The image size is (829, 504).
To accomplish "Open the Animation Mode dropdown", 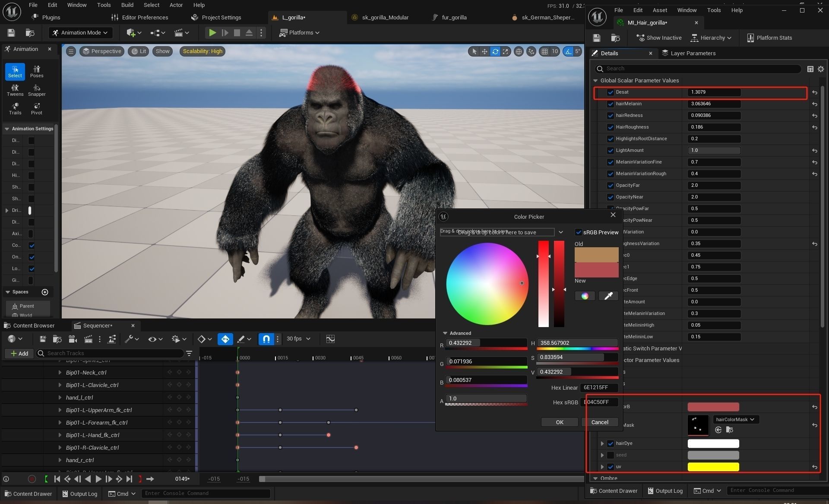I will (80, 33).
